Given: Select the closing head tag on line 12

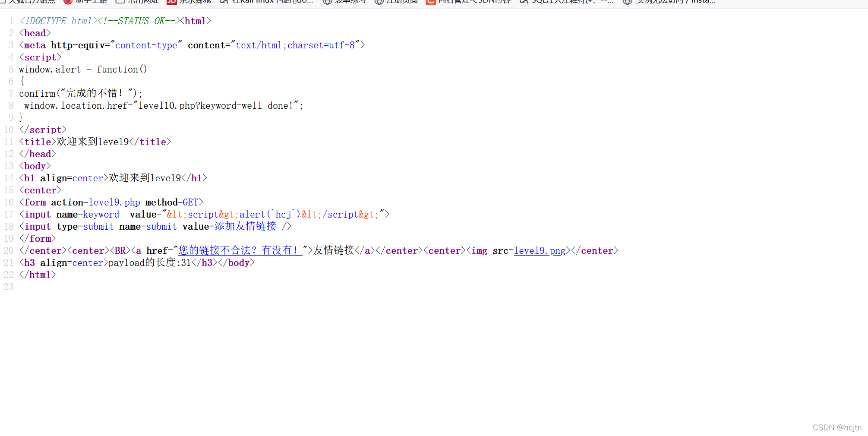Looking at the screenshot, I should click(x=38, y=154).
